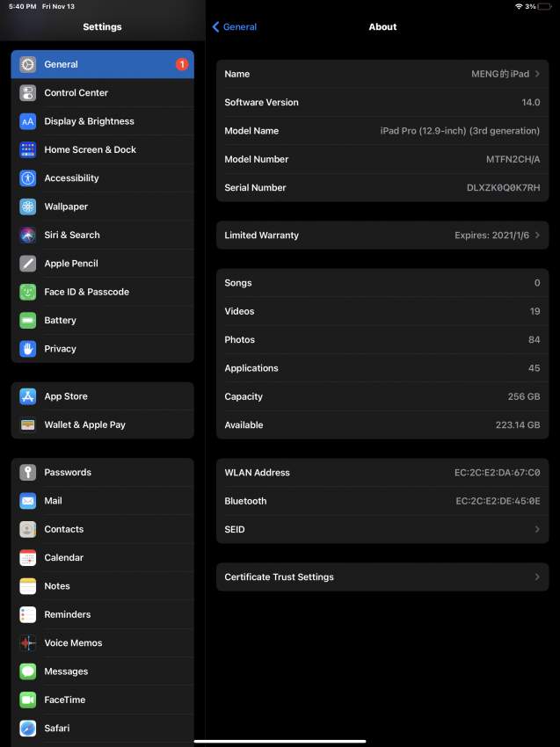Tap Model Number MTFN2CH/A

[x=513, y=159]
